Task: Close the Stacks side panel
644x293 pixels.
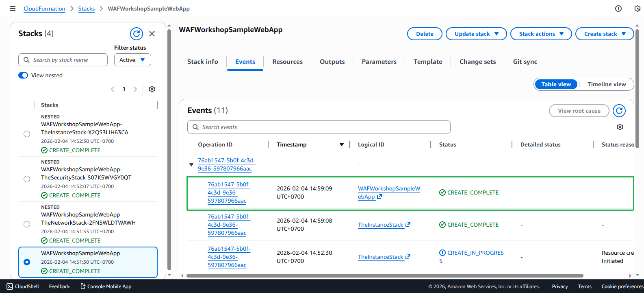Action: (152, 34)
